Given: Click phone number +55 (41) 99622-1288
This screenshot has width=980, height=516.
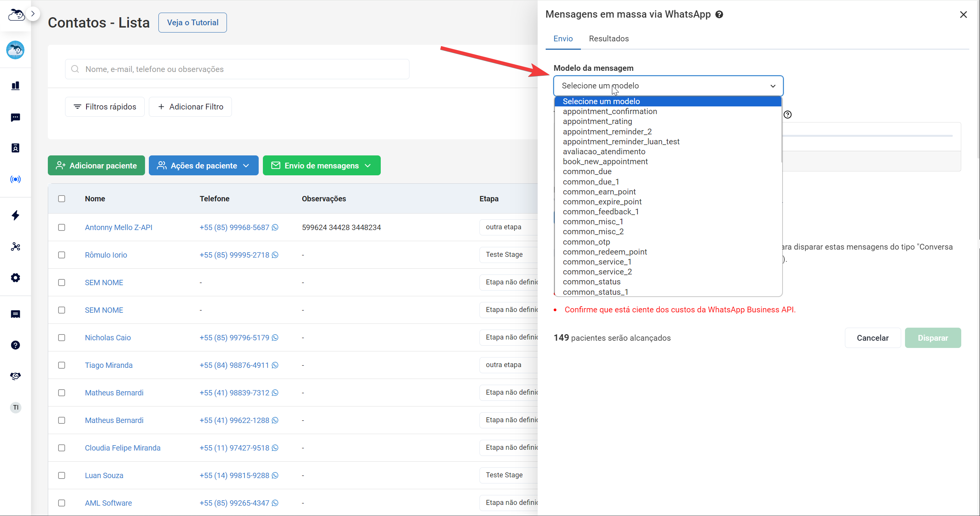Looking at the screenshot, I should pyautogui.click(x=234, y=420).
